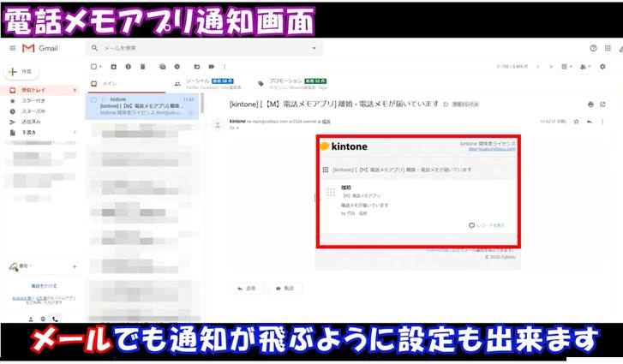The width and height of the screenshot is (623, 364).
Task: Click the labels tag icon
Action: [x=212, y=67]
